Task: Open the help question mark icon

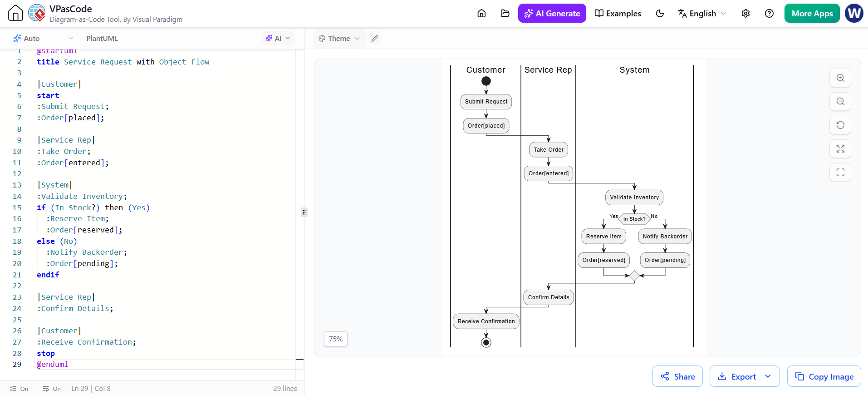Action: coord(769,13)
